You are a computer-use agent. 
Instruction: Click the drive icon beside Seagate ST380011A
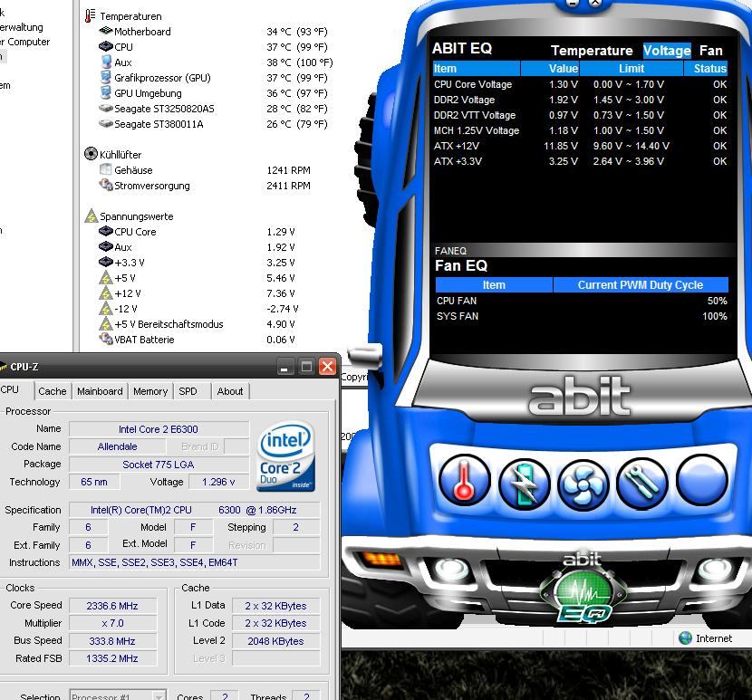pos(105,124)
